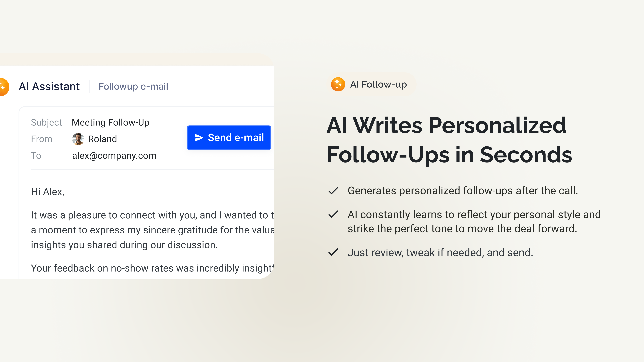Click checkmark beside 'Generates personalized follow-ups'
The height and width of the screenshot is (362, 644).
[333, 191]
